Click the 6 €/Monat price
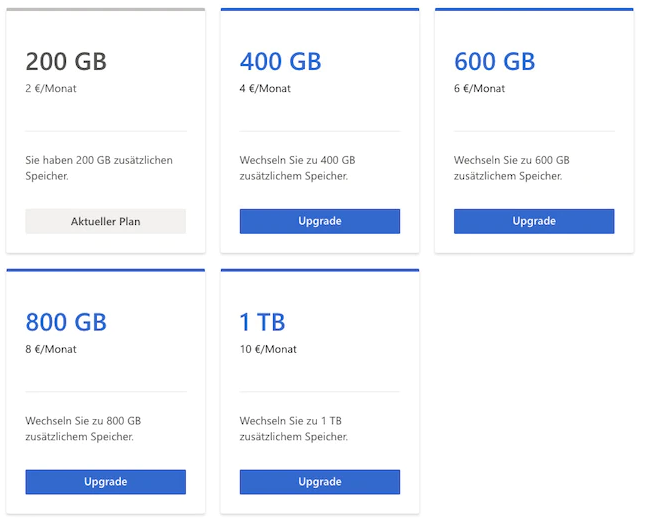Image resolution: width=654 pixels, height=526 pixels. 479,88
